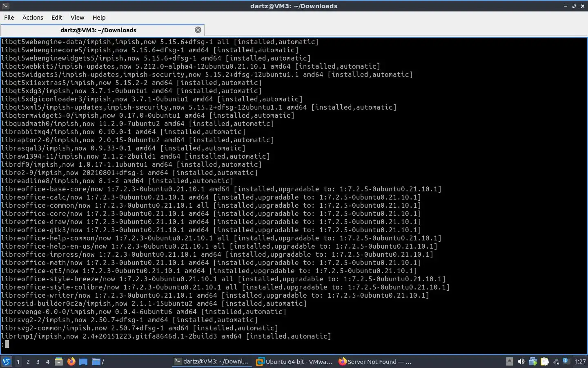Click the pager prompt cursor at the bottom
The width and height of the screenshot is (588, 368).
(x=7, y=344)
